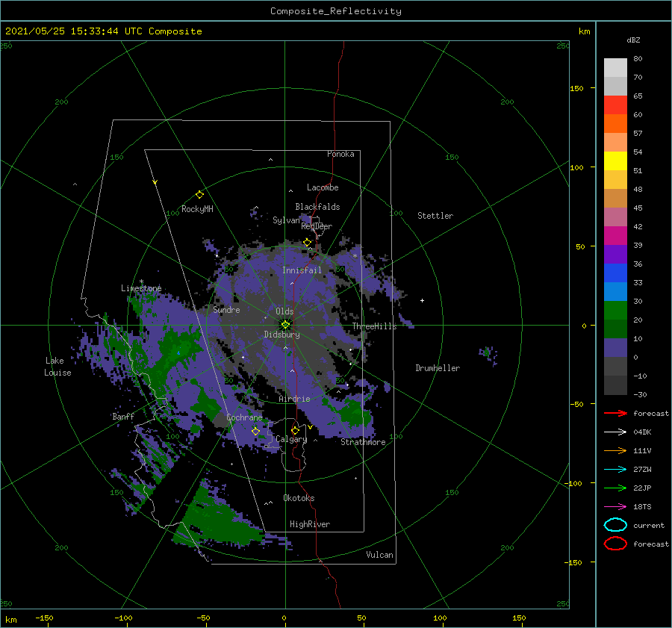Click the 18TS legend label
672x628 pixels.
pos(642,507)
